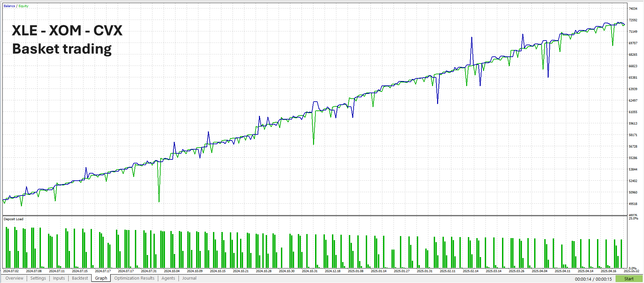Click the 2025.04.16 date label on axis
This screenshot has width=644, height=283.
(609, 271)
